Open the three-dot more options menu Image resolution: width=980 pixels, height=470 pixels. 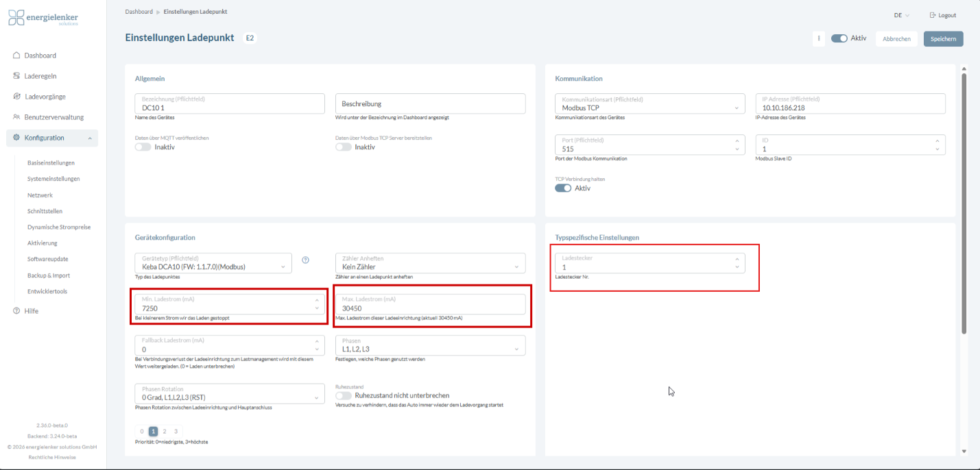(819, 38)
